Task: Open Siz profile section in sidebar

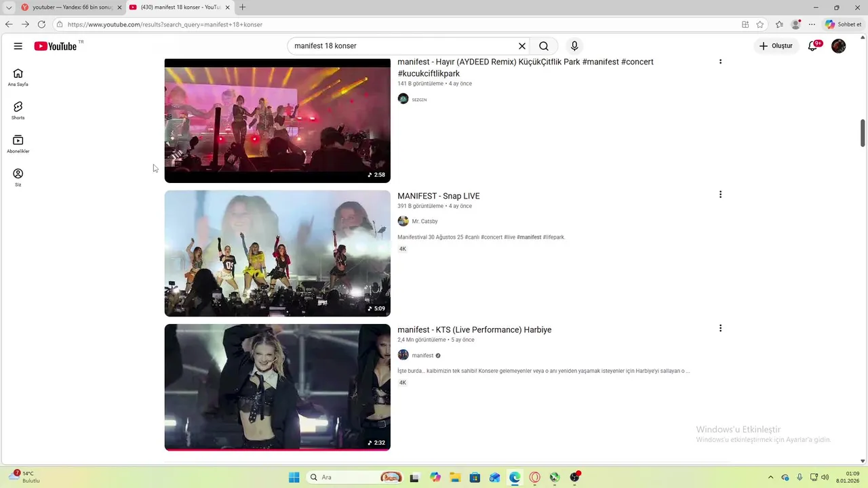Action: [18, 178]
